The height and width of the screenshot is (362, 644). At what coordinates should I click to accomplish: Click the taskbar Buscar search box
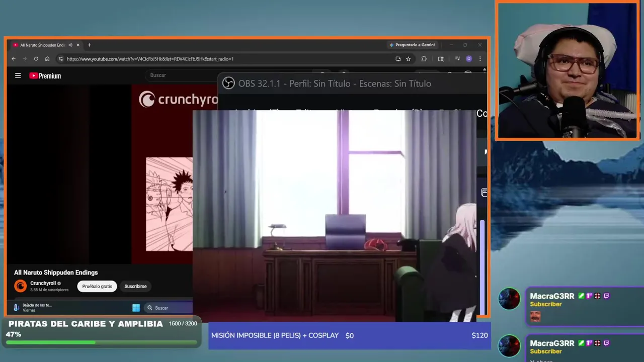(168, 308)
